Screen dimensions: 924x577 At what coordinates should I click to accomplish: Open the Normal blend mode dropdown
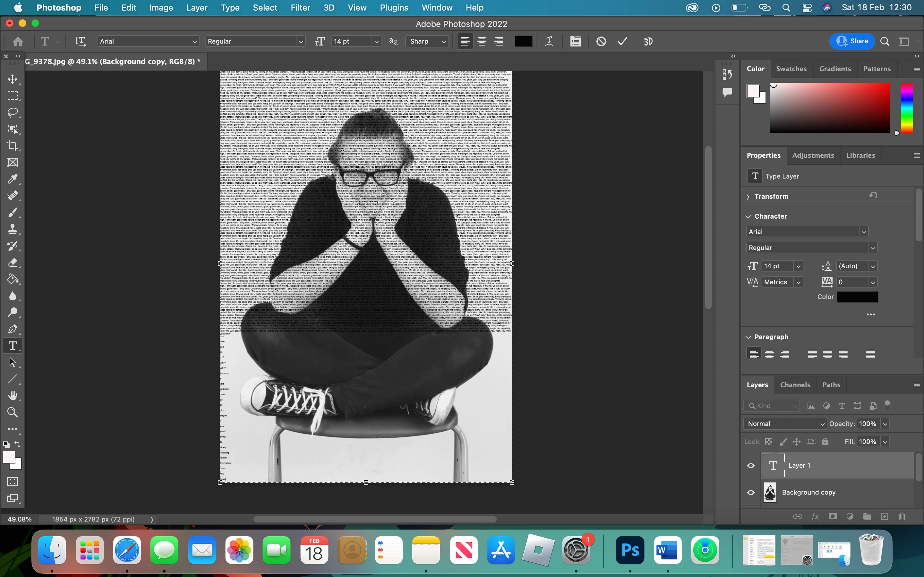785,423
